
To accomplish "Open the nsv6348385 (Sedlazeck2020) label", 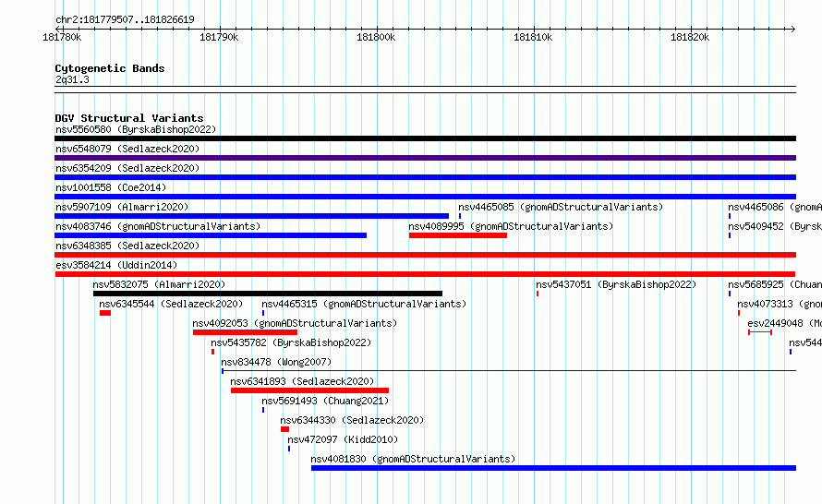I will [127, 246].
